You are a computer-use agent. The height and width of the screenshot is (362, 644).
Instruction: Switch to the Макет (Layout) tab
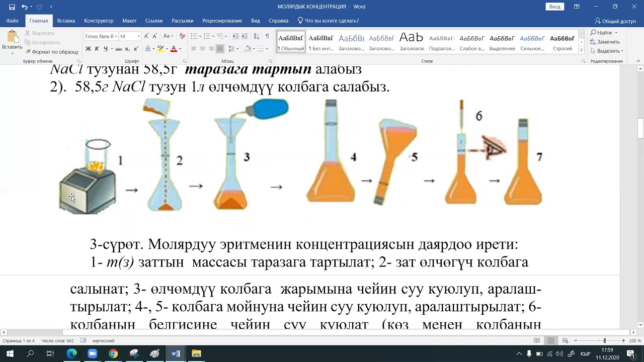click(129, 21)
